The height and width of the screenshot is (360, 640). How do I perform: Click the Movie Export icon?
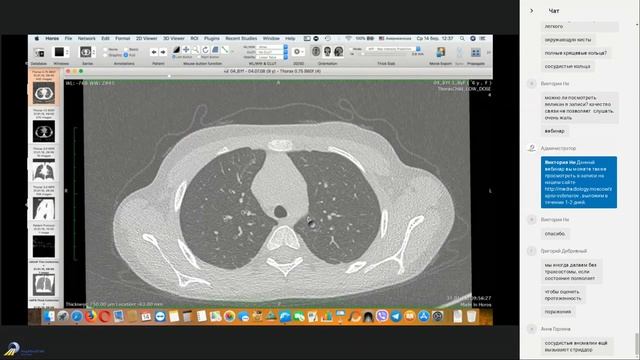tap(441, 52)
